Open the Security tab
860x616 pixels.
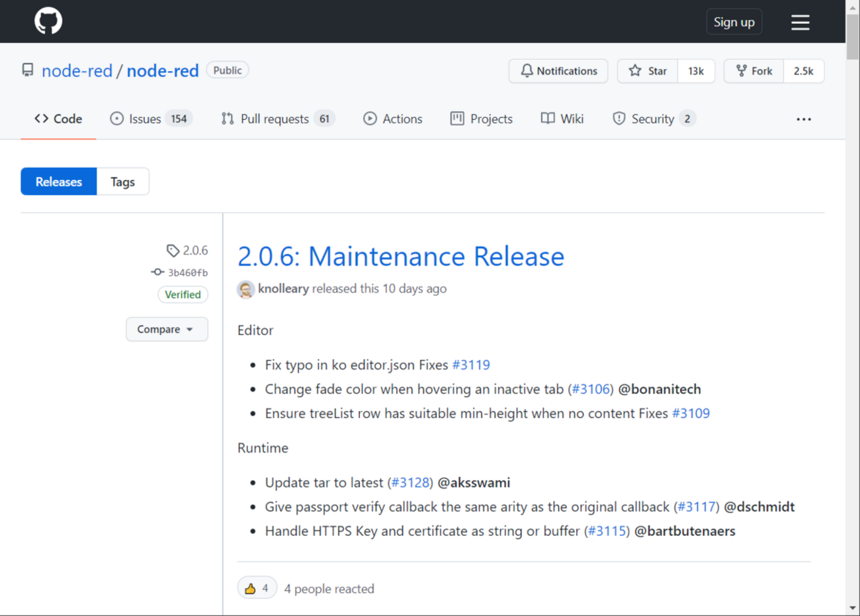click(654, 119)
